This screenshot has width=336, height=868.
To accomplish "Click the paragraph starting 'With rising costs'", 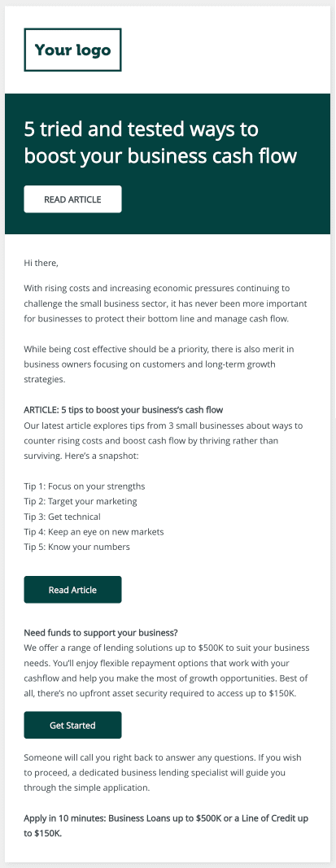I will [x=165, y=304].
